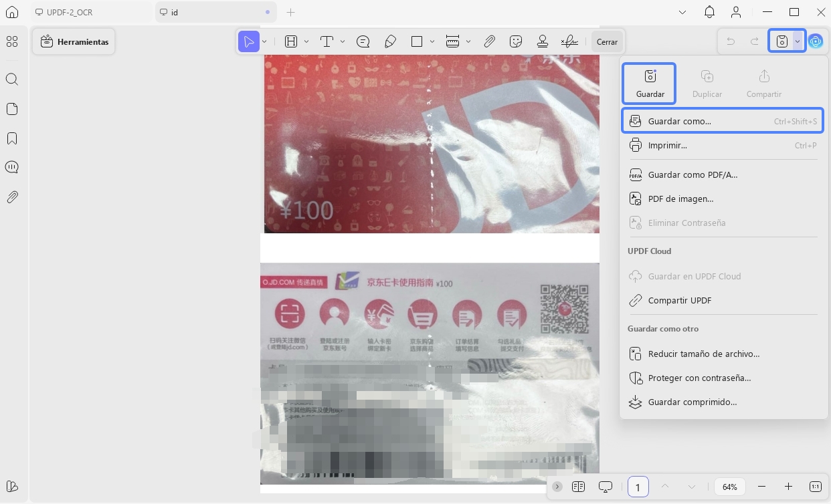Select Proteger con contraseña...
Image resolution: width=831 pixels, height=504 pixels.
click(x=723, y=378)
